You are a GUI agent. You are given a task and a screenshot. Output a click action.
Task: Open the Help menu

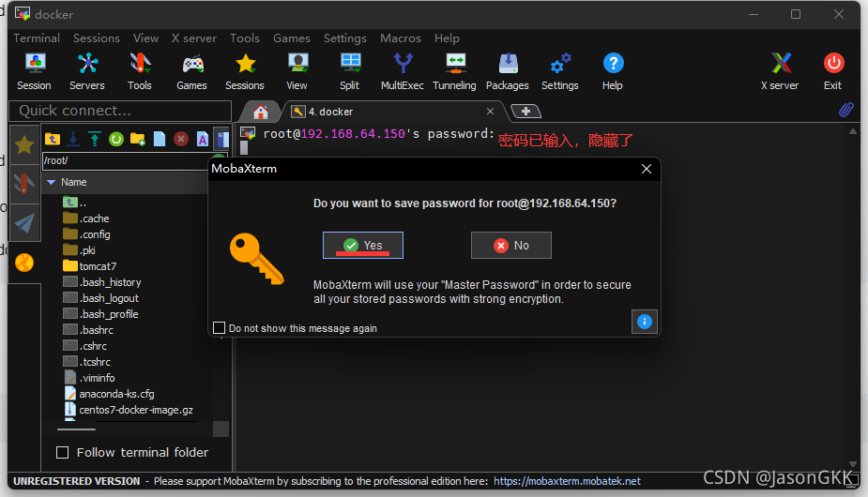point(447,38)
